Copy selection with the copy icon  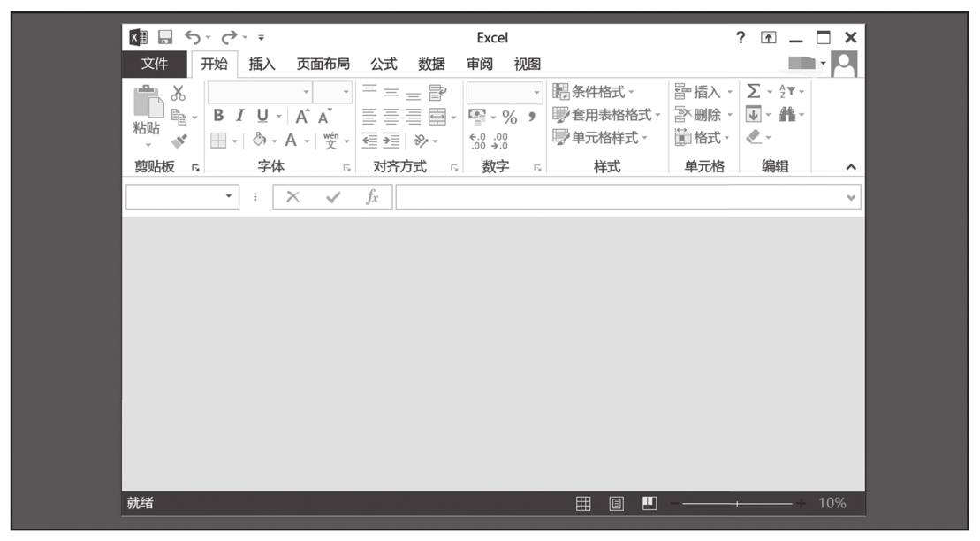pyautogui.click(x=179, y=117)
